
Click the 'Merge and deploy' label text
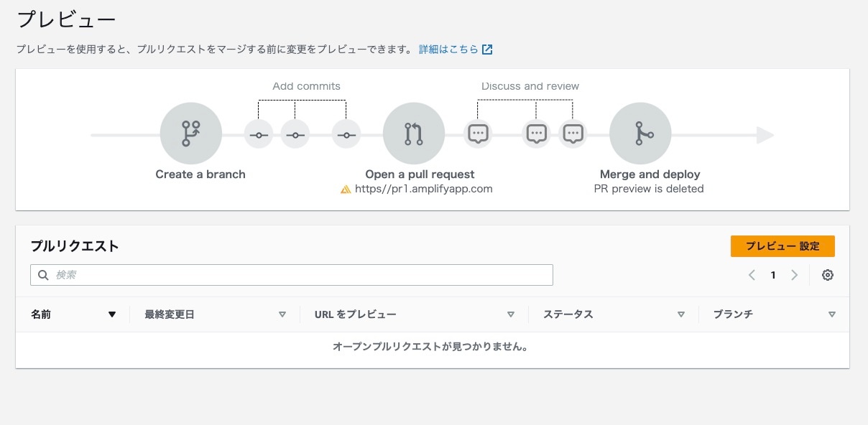(650, 174)
